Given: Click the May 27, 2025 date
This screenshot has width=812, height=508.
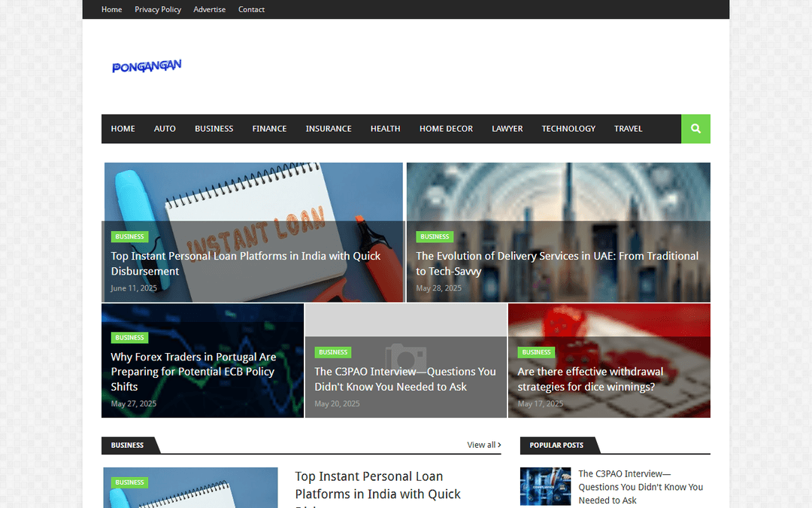Looking at the screenshot, I should (134, 404).
